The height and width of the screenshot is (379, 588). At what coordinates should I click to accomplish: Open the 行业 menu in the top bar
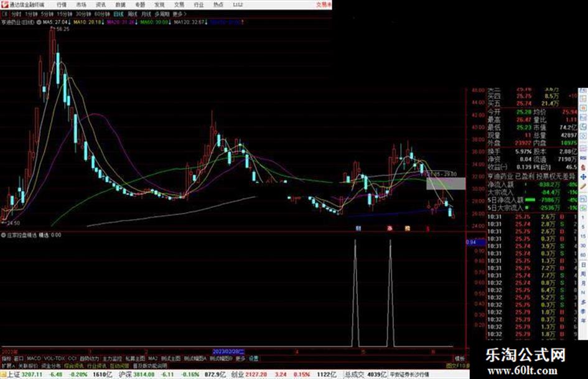pyautogui.click(x=198, y=5)
